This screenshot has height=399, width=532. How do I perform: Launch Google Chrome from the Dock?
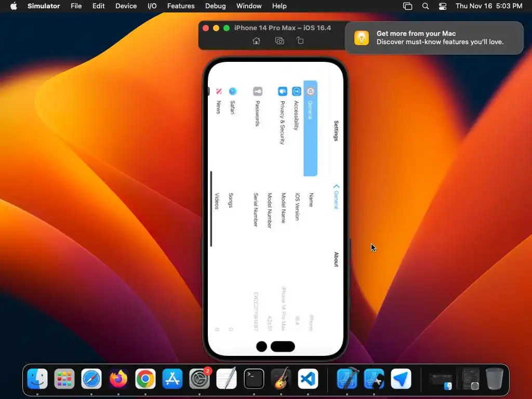click(145, 379)
